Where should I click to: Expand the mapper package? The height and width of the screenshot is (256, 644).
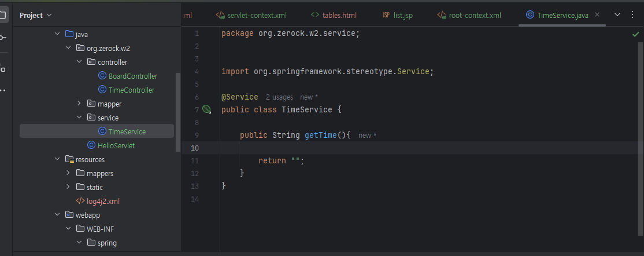(x=80, y=104)
